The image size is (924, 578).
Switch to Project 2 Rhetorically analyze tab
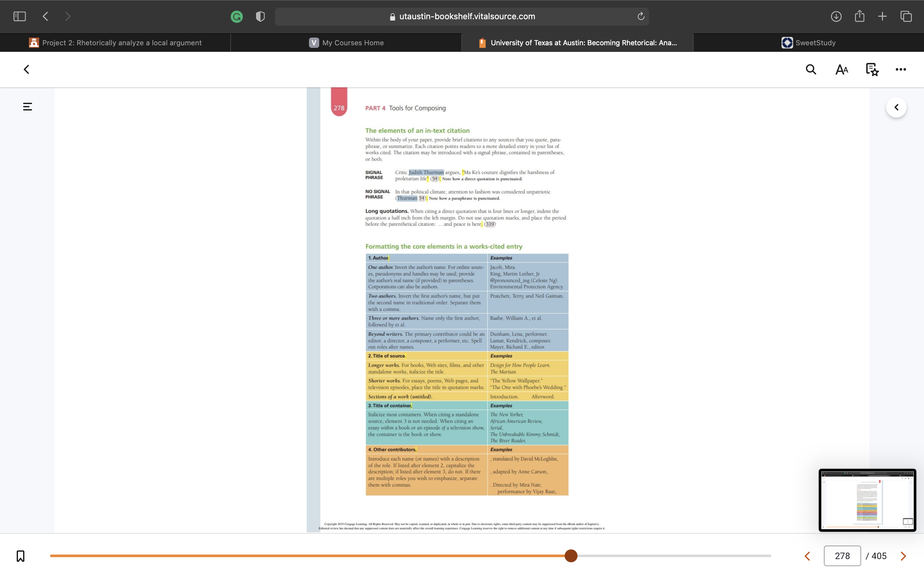[115, 43]
